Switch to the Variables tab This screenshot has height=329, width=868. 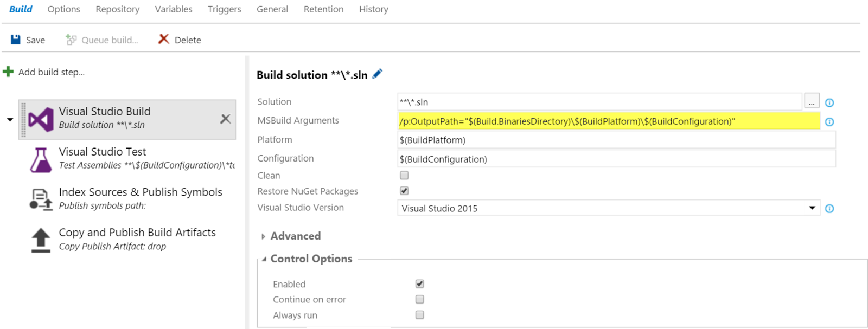click(174, 9)
